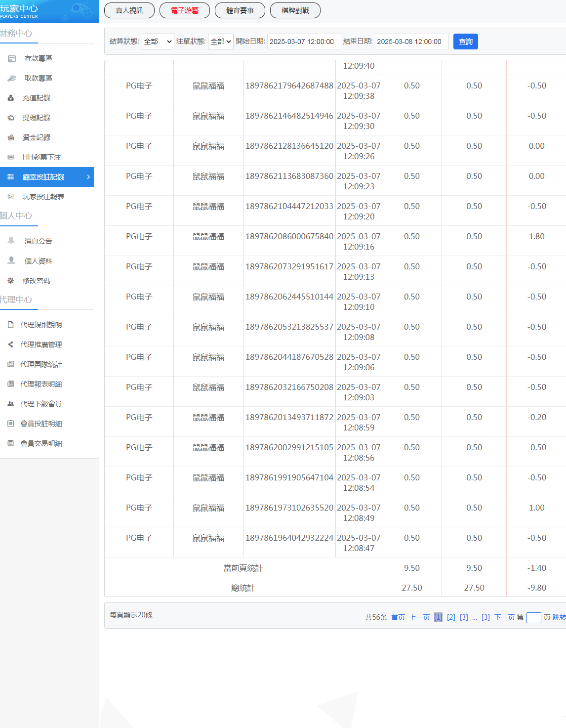
Task: Open the 注單狀態 bet status dropdown
Action: tap(220, 42)
